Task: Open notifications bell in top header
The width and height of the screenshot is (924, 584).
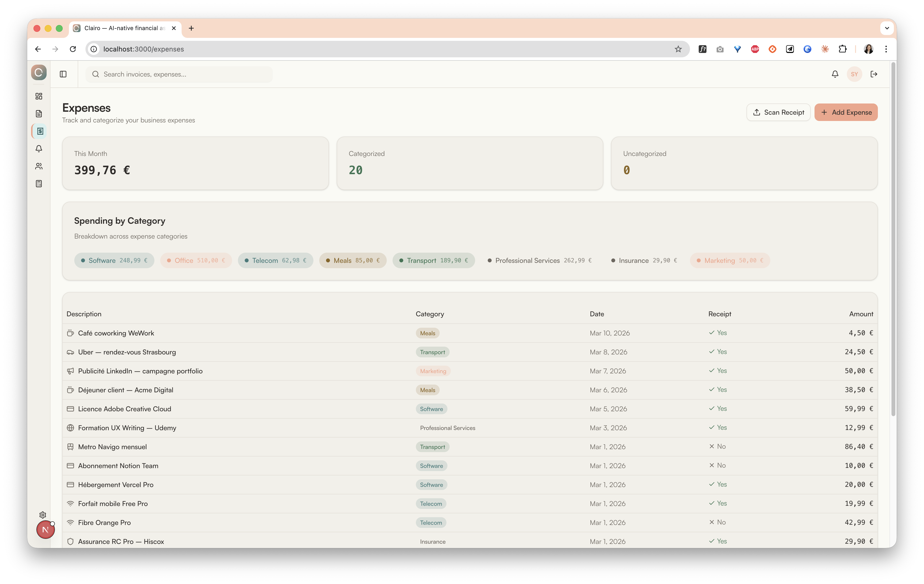Action: 835,74
